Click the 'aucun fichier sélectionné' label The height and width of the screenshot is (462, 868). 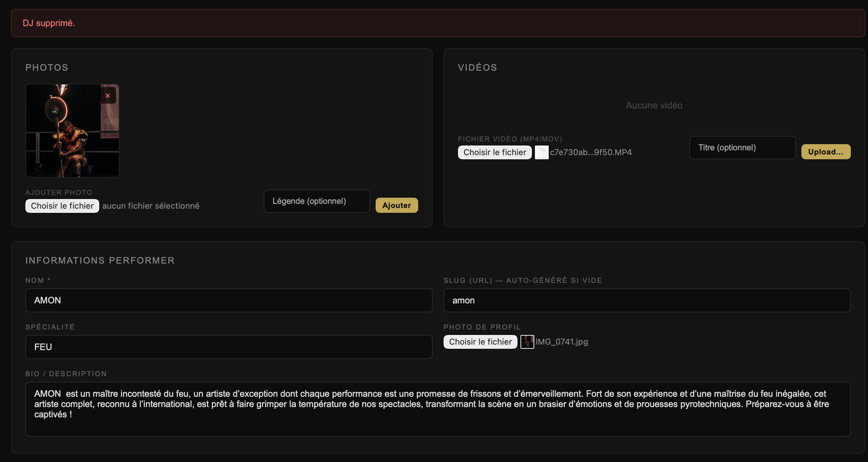tap(151, 206)
